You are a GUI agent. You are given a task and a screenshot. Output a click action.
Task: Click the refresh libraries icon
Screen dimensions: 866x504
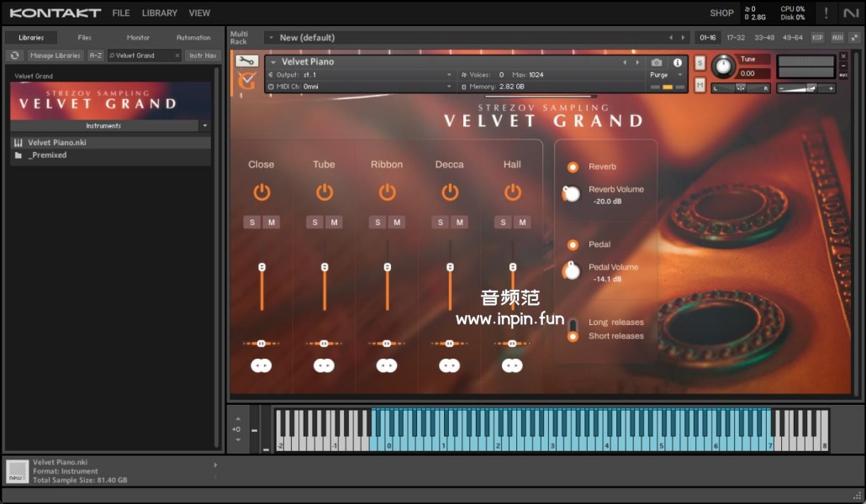[x=14, y=55]
